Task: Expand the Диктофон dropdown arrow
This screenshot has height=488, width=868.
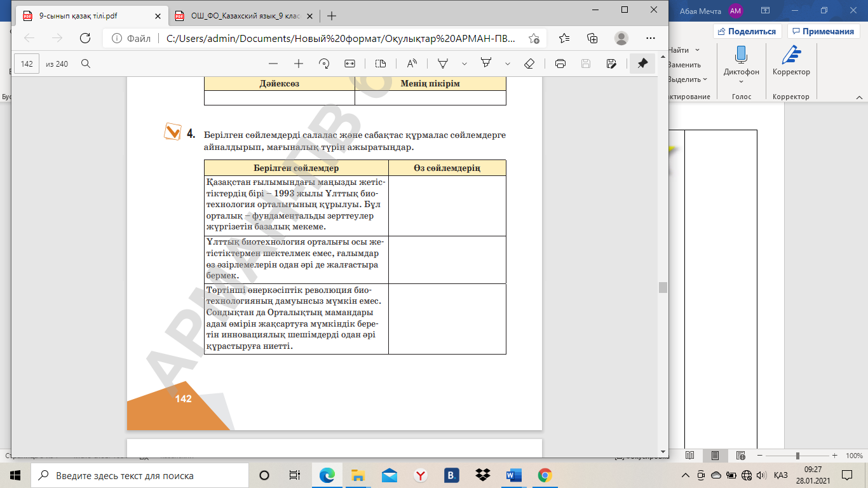Action: click(741, 81)
